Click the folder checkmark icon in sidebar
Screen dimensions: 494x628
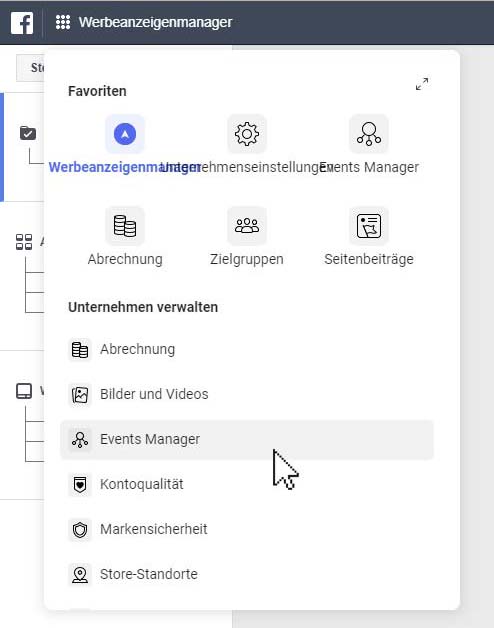(x=28, y=133)
